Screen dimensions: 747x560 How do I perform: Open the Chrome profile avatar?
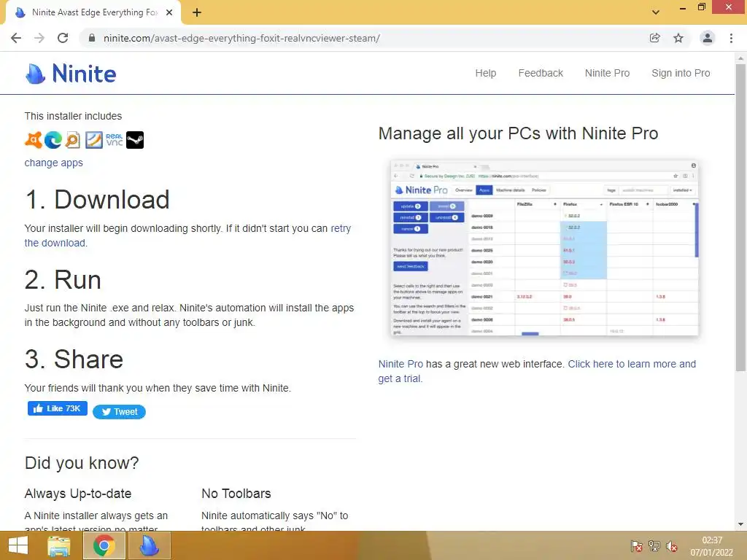(708, 38)
